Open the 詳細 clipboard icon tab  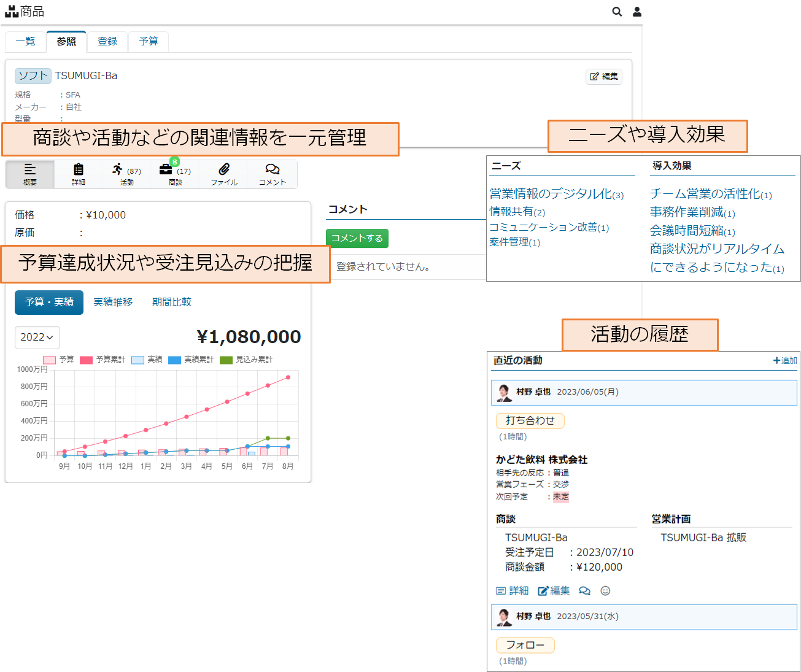click(79, 174)
